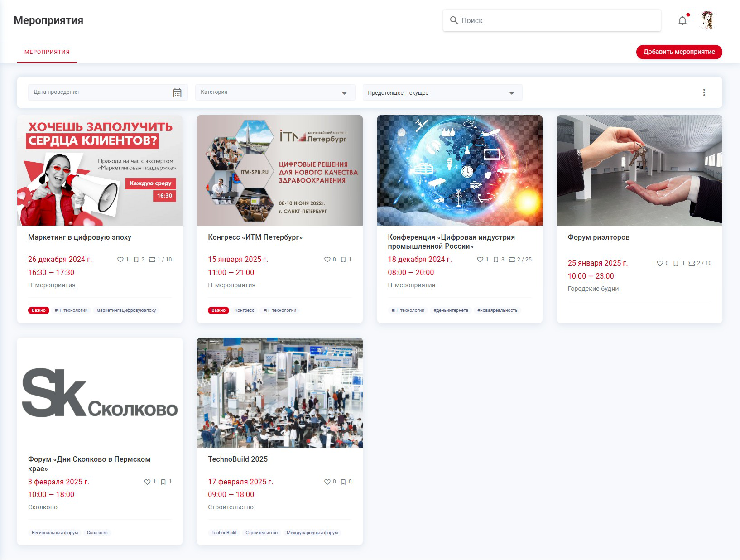Like the "Маркетинг в цифровую эпоху" event
This screenshot has width=740, height=560.
coord(120,260)
